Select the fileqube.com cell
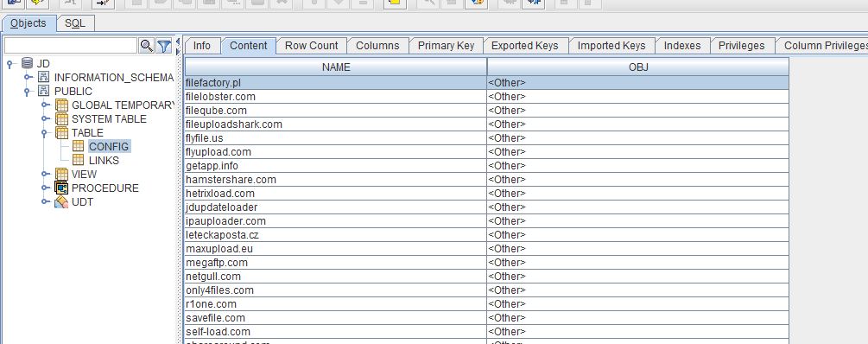The width and height of the screenshot is (868, 344). click(336, 111)
